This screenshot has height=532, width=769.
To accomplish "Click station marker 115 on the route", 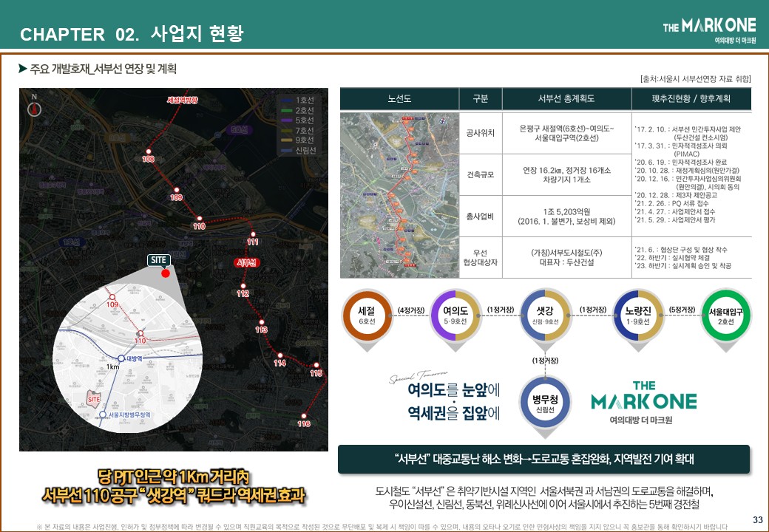I will tap(316, 366).
